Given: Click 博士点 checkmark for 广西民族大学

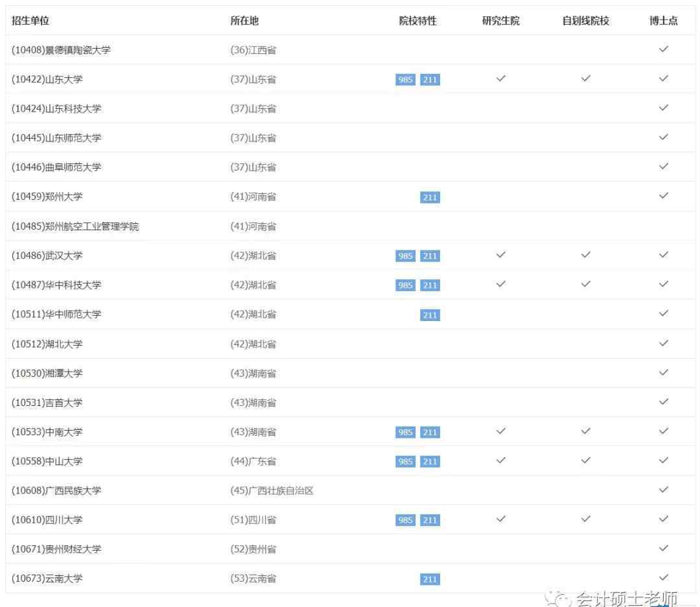Looking at the screenshot, I should 664,490.
